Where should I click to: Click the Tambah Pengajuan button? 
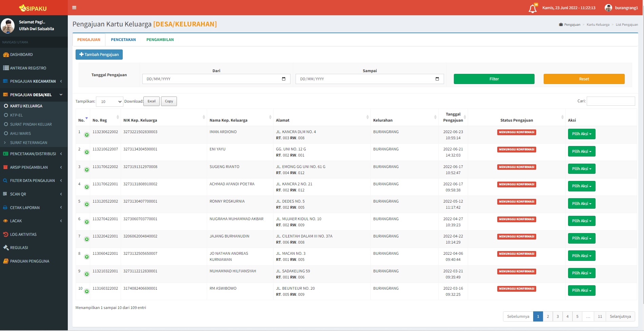click(99, 55)
